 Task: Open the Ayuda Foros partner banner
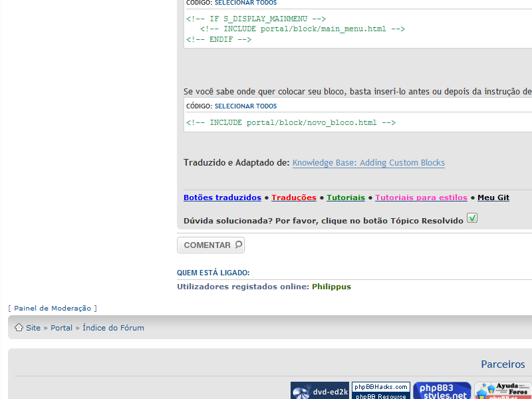click(503, 391)
